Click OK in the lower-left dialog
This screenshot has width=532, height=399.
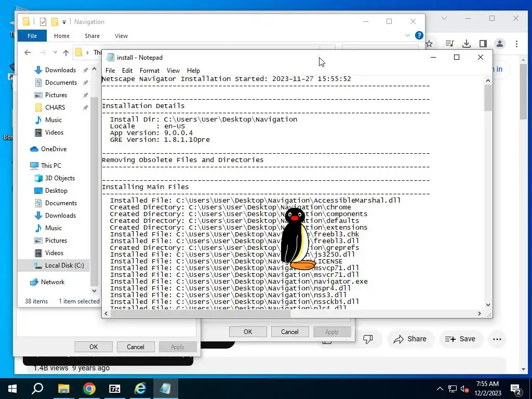[94, 347]
